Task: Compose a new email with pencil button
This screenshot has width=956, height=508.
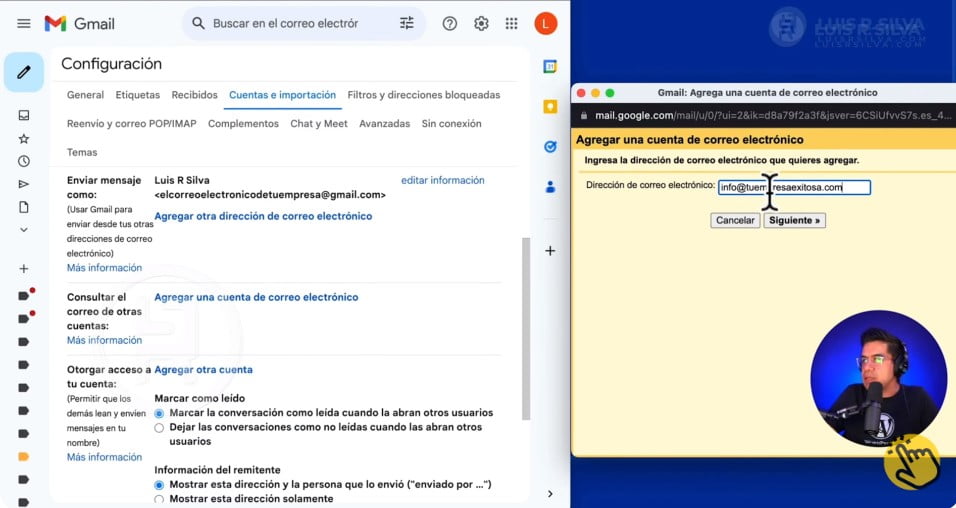Action: (24, 72)
